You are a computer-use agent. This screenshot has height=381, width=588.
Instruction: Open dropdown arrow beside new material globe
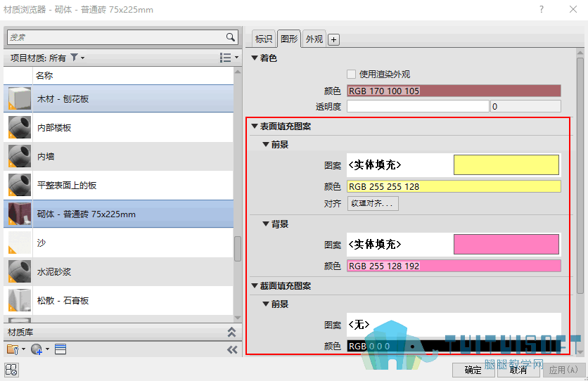(x=48, y=349)
